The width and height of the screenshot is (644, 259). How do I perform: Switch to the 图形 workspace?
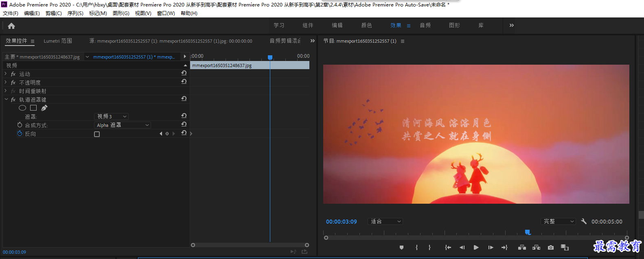pyautogui.click(x=454, y=25)
